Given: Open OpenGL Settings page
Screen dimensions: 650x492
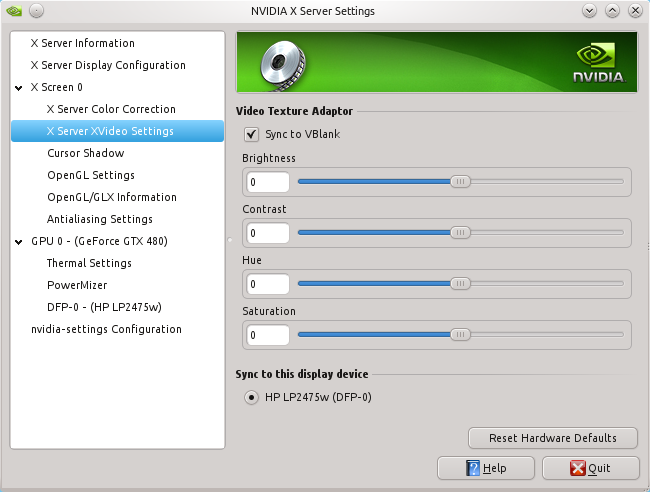Looking at the screenshot, I should tap(91, 175).
